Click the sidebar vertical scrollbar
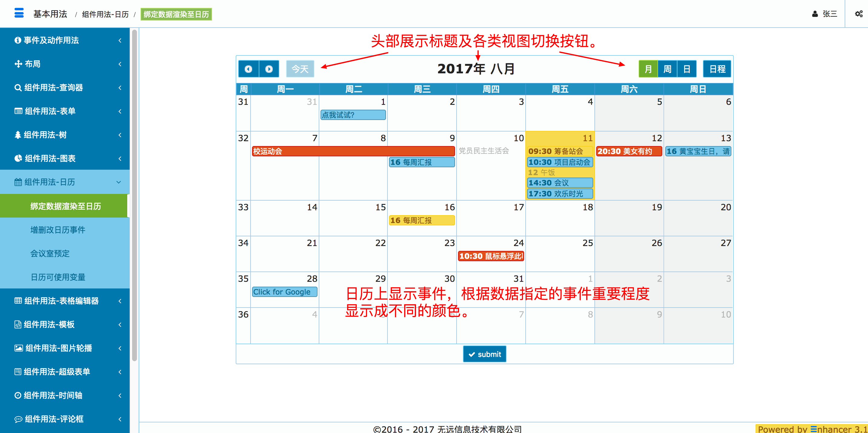This screenshot has height=433, width=868. coord(135,195)
